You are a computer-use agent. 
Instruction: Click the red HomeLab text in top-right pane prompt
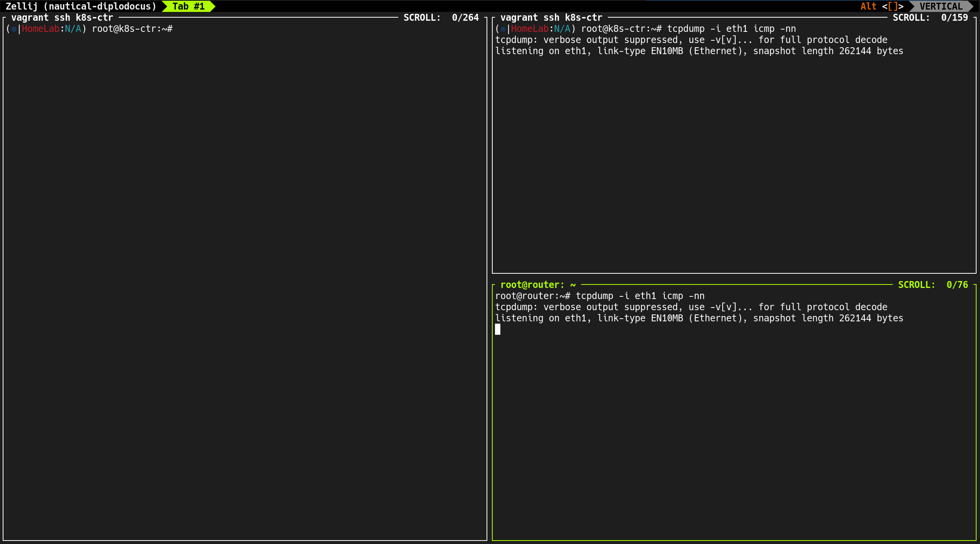tap(530, 29)
